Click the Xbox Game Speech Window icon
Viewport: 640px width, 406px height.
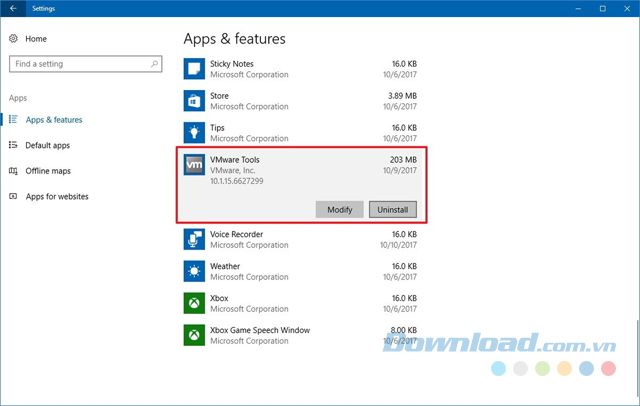point(194,336)
